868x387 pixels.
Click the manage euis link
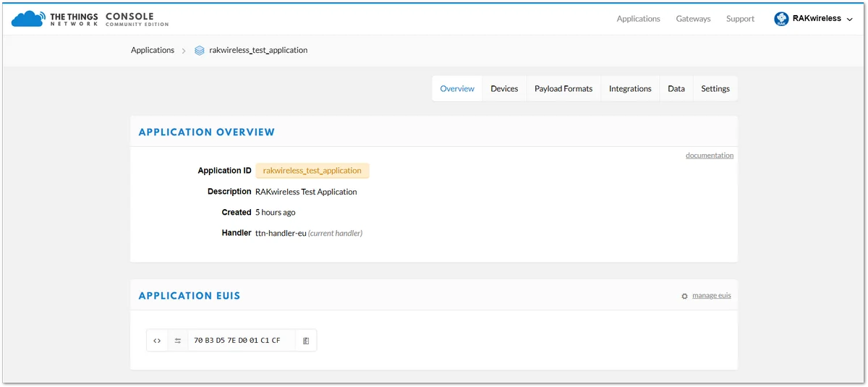click(x=712, y=296)
